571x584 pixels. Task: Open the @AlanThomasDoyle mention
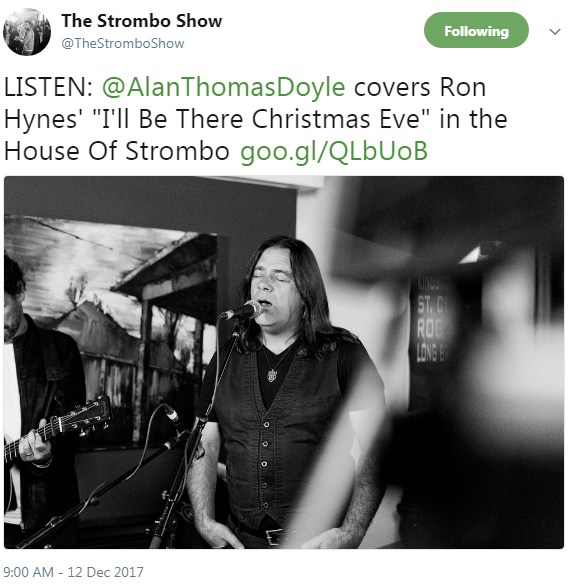(223, 88)
